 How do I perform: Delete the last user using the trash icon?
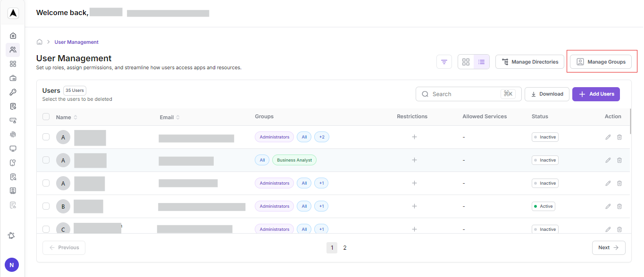619,229
